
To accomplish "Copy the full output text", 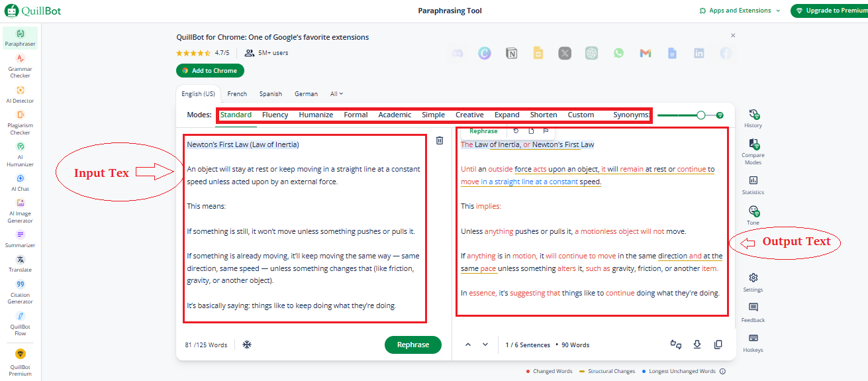I will (x=718, y=345).
